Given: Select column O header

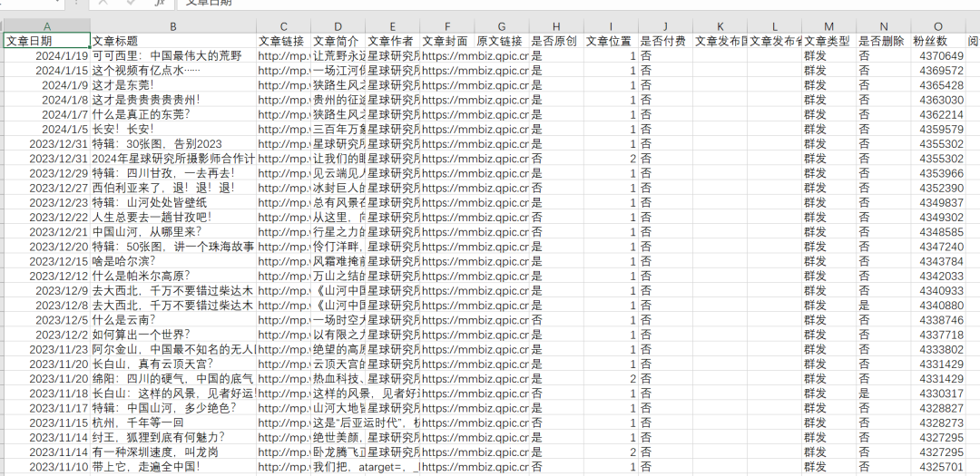Looking at the screenshot, I should 939,26.
